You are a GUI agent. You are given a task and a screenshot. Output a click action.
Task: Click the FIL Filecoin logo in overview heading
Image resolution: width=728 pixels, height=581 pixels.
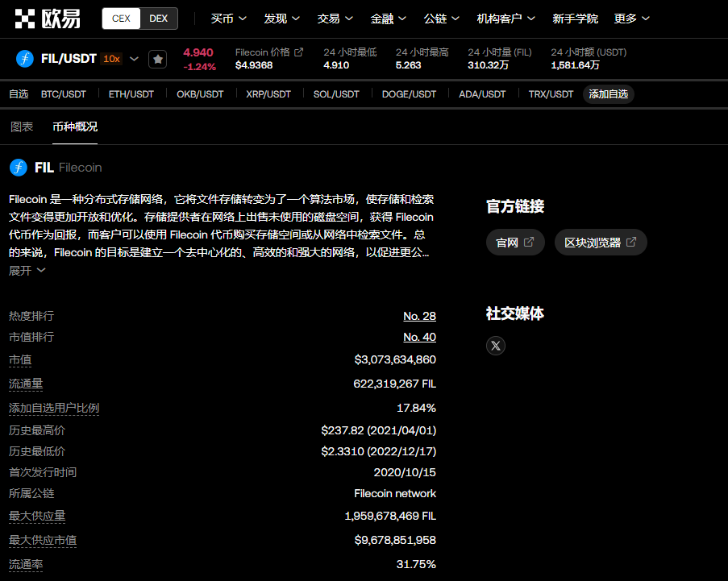click(19, 168)
